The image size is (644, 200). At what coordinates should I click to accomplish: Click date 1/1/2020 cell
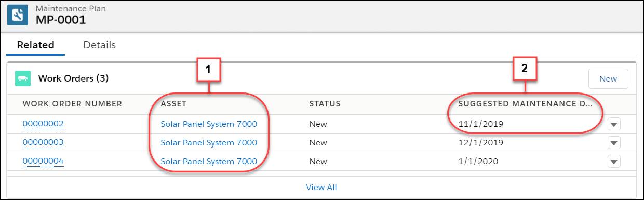(478, 162)
